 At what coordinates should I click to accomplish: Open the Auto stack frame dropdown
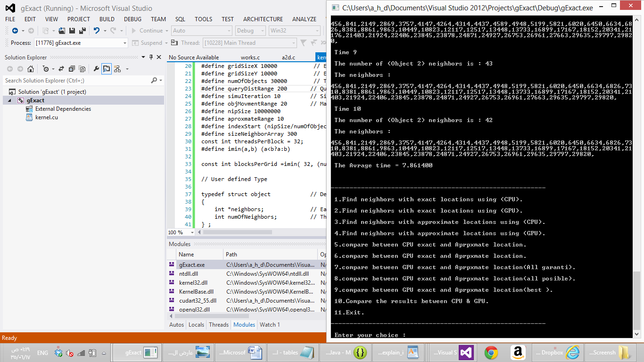[x=229, y=31]
